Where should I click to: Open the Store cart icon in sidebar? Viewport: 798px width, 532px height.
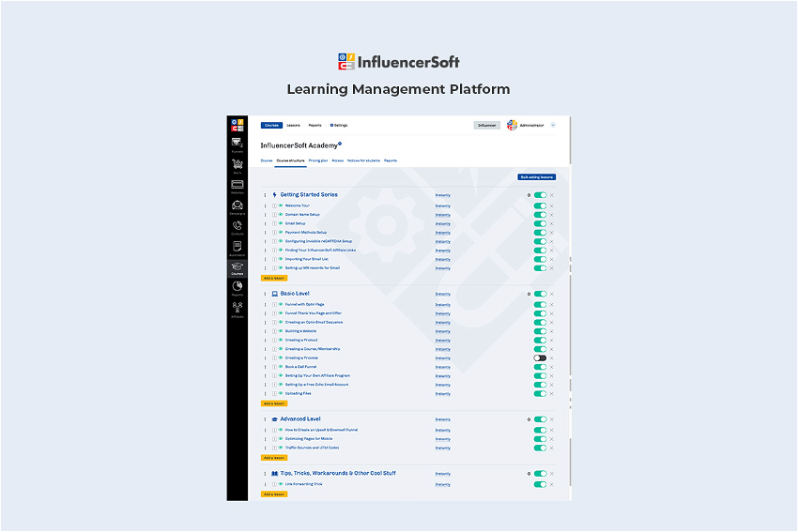pos(237,165)
